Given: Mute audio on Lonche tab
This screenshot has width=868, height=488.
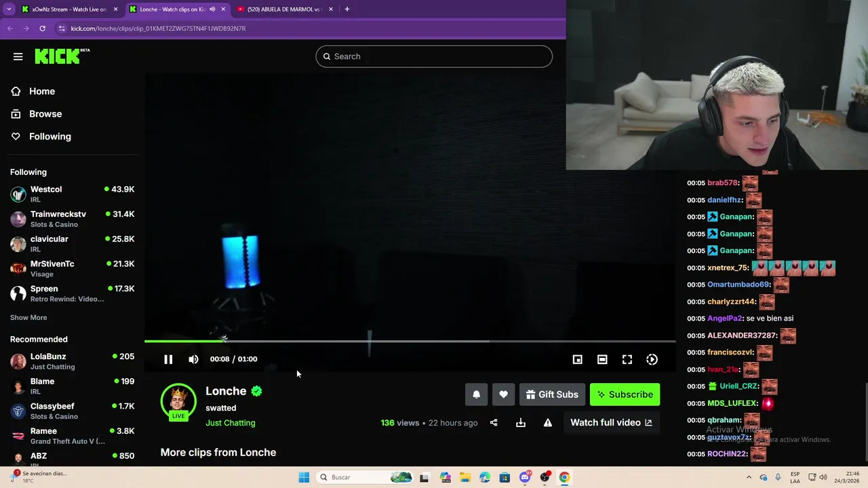Looking at the screenshot, I should pyautogui.click(x=212, y=9).
